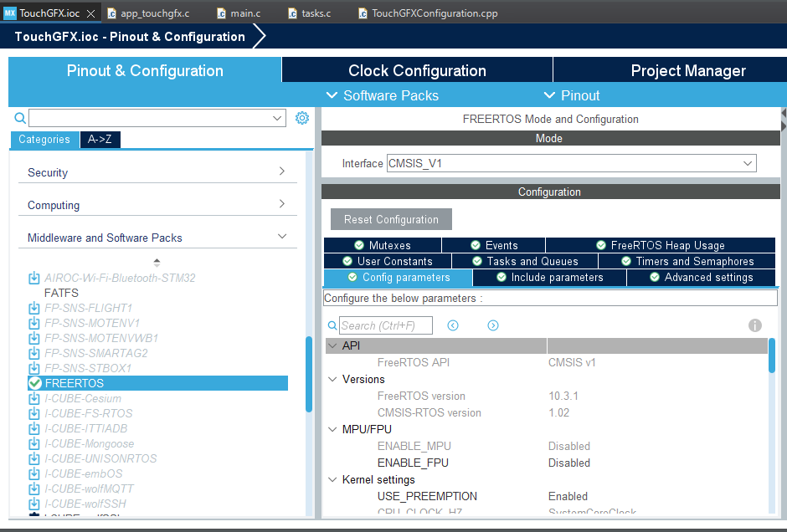Click the Reset Configuration button

[x=391, y=219]
